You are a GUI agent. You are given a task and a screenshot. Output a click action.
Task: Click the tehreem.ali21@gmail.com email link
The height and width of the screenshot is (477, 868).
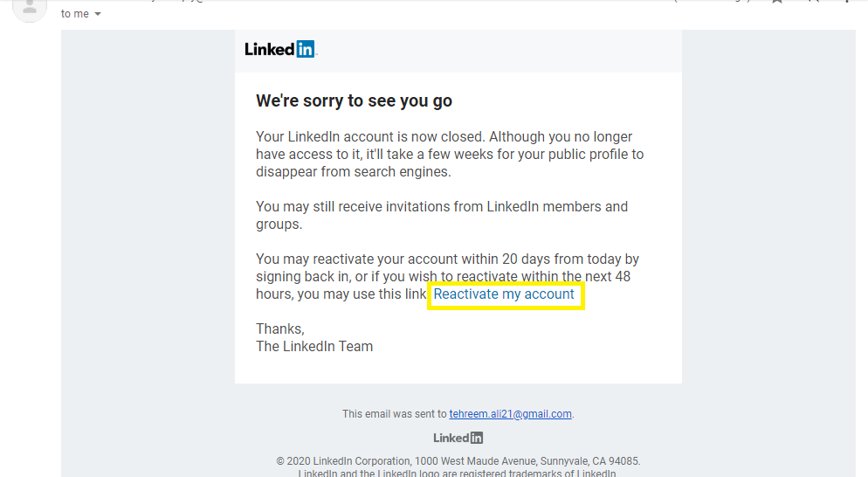(510, 414)
